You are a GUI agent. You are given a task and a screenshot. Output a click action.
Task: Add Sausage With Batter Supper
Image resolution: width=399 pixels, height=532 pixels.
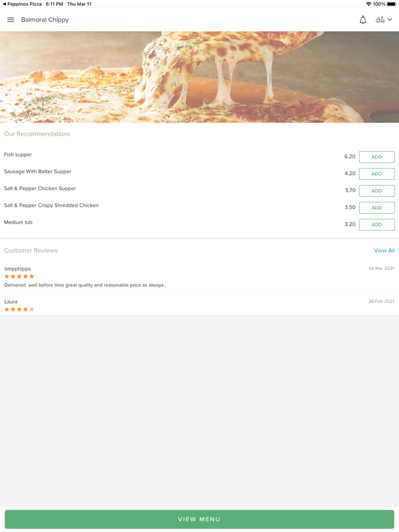point(377,174)
